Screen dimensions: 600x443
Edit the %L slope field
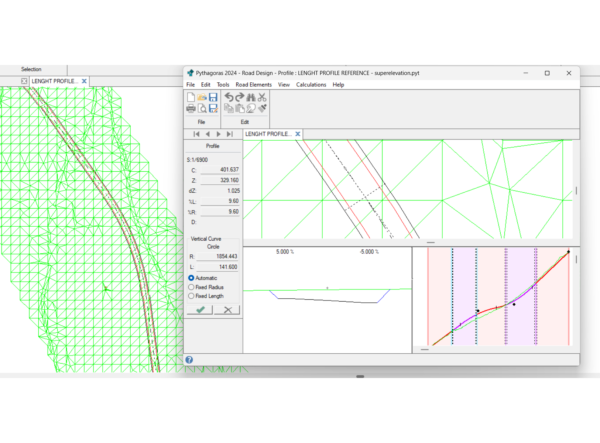(x=220, y=201)
